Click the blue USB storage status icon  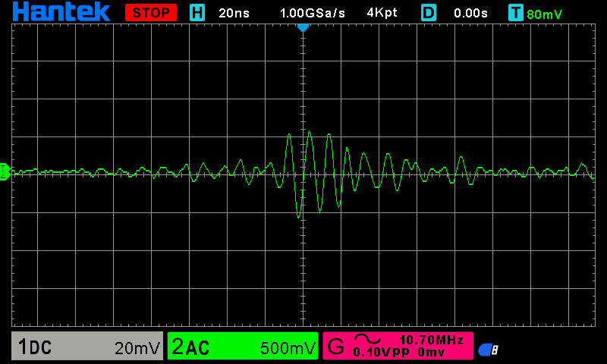tap(488, 350)
